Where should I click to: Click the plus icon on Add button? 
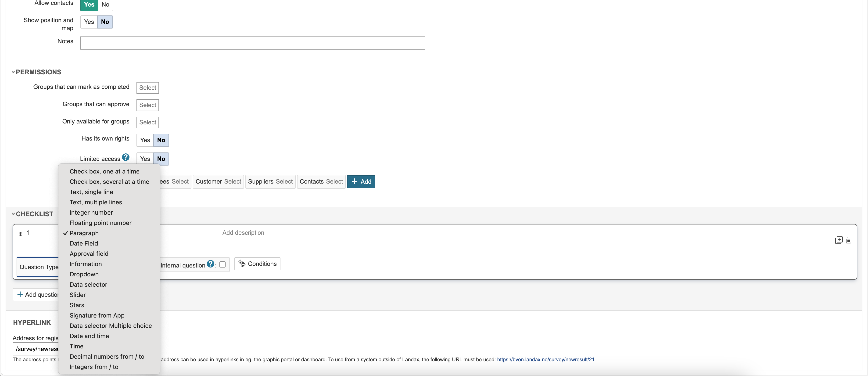tap(354, 181)
